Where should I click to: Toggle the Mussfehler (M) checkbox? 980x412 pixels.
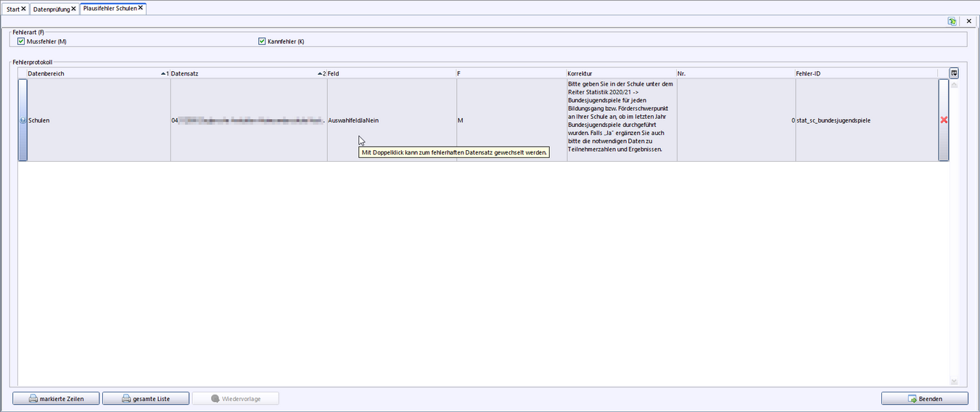(x=21, y=41)
